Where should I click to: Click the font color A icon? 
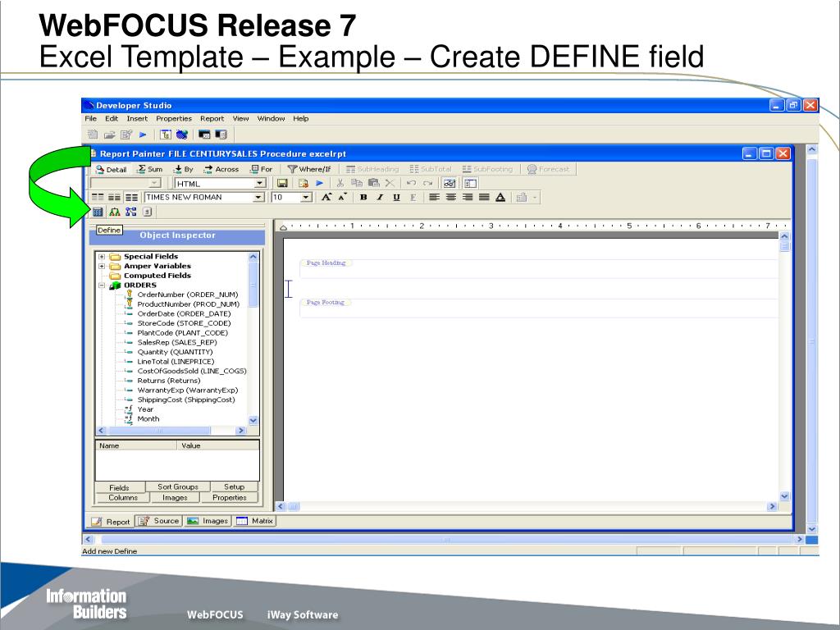tap(500, 197)
